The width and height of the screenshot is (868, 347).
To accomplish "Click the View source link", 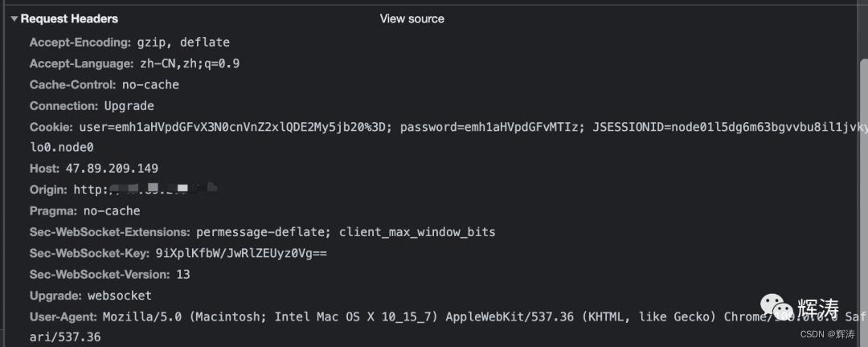I will click(x=411, y=18).
